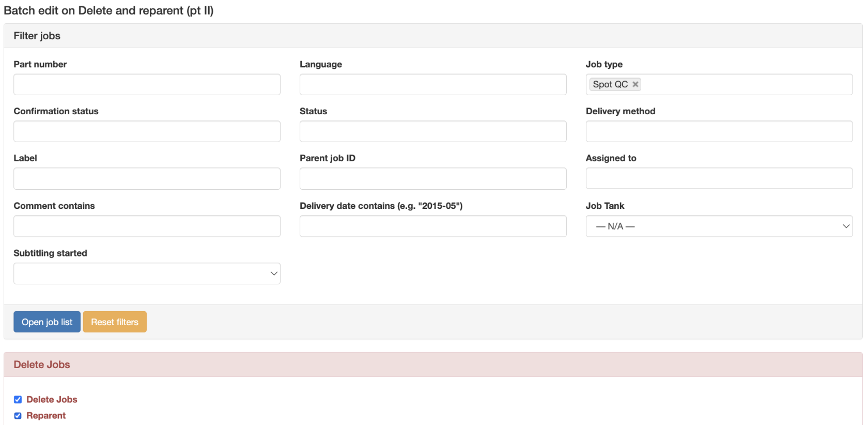The image size is (868, 425).
Task: Click the Delete Jobs panel heading
Action: coord(42,365)
